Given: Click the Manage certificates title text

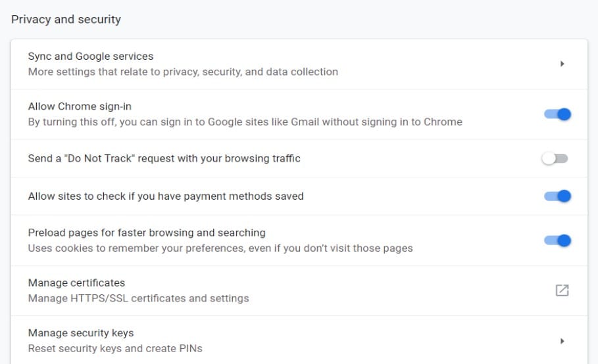Looking at the screenshot, I should 76,283.
